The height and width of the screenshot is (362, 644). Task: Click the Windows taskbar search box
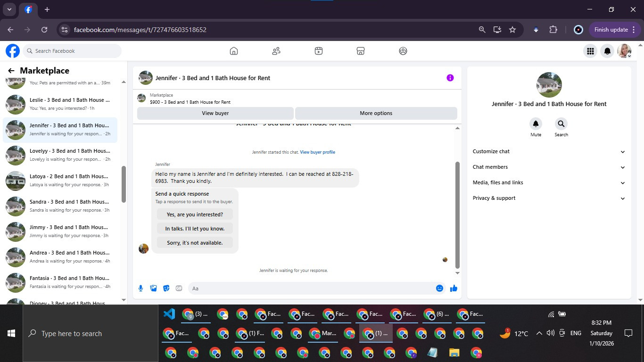(x=91, y=333)
